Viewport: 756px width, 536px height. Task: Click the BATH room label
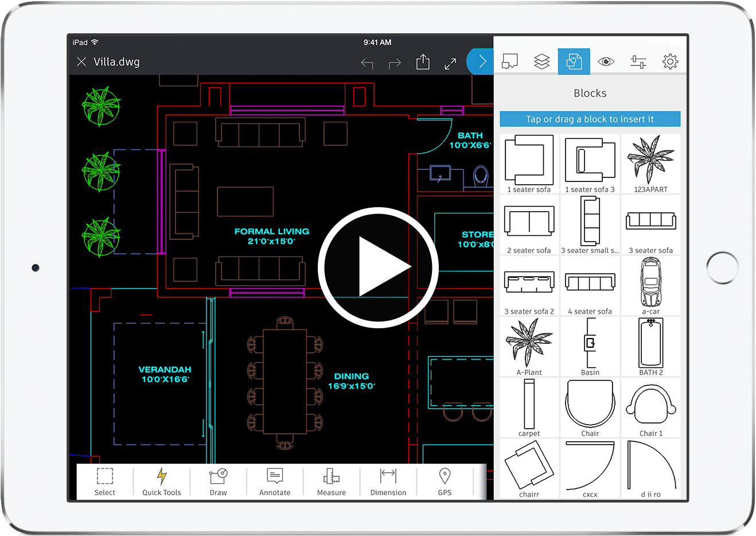(x=470, y=140)
